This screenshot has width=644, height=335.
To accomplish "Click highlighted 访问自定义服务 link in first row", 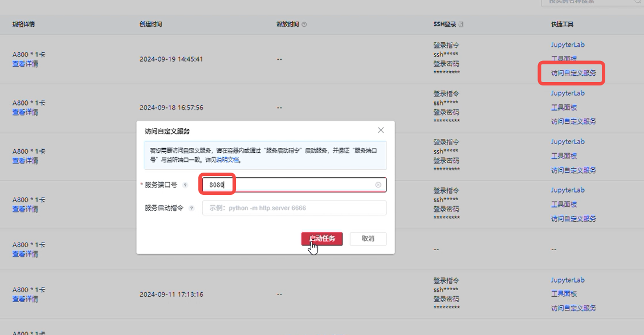I will click(573, 73).
